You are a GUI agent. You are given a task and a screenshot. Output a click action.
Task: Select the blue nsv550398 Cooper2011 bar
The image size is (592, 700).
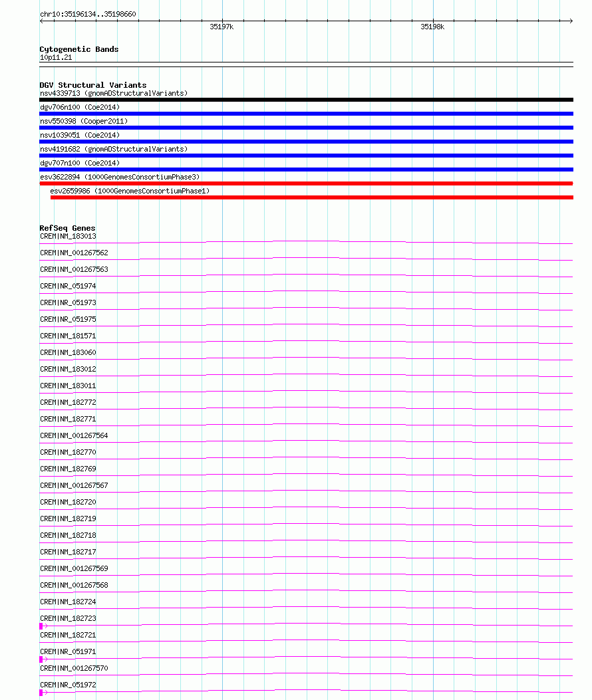coord(306,128)
